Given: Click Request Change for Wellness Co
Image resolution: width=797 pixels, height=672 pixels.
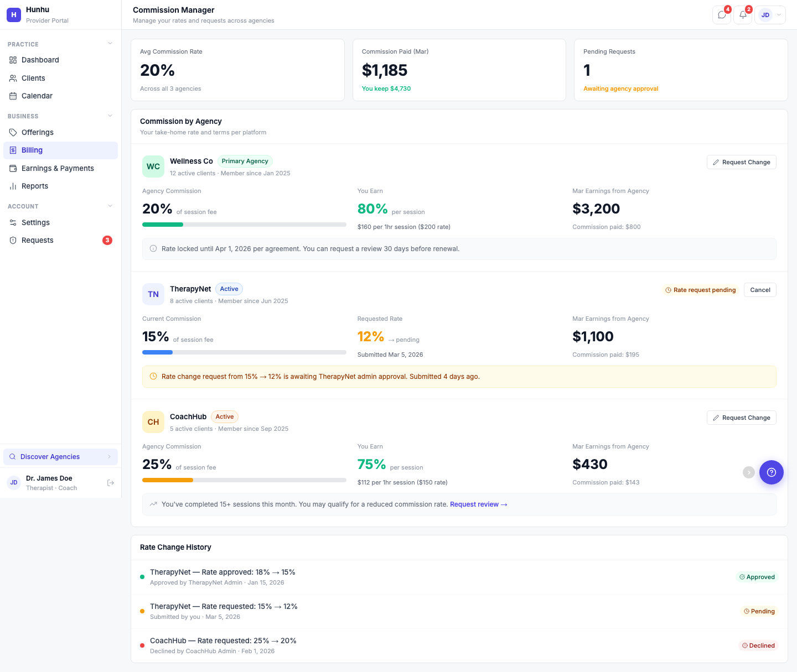Looking at the screenshot, I should tap(741, 162).
